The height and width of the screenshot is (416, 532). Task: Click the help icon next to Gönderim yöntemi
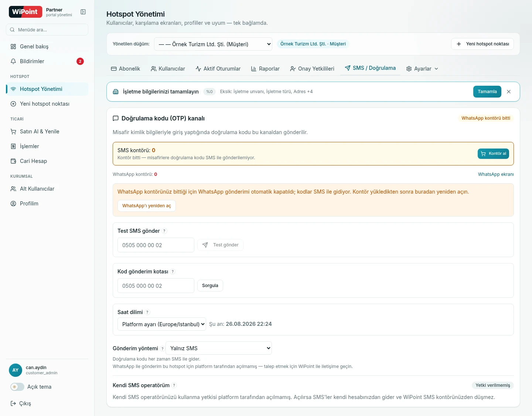(x=162, y=348)
